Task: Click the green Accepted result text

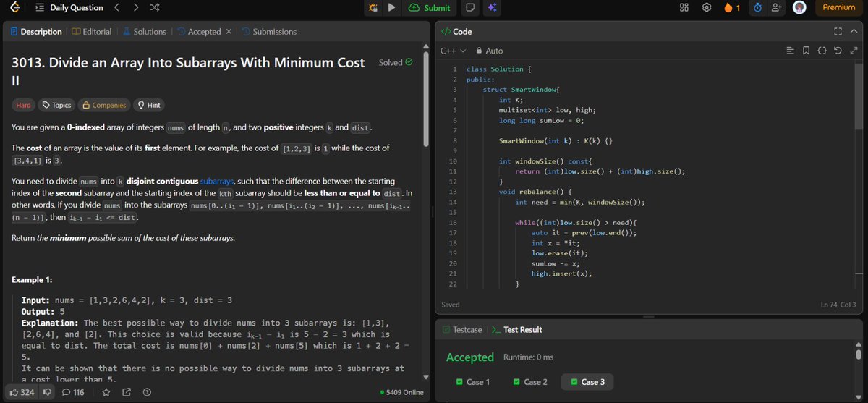Action: pyautogui.click(x=470, y=357)
